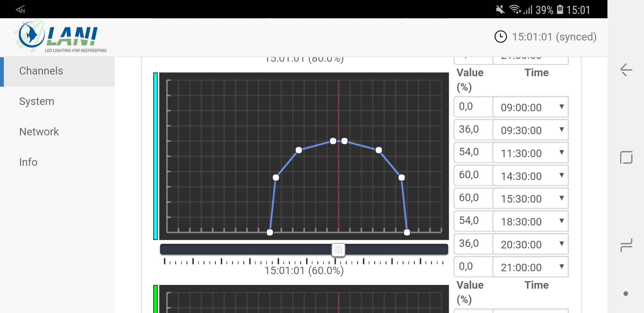Click the green channel color bar
644x313 pixels.
(155, 299)
